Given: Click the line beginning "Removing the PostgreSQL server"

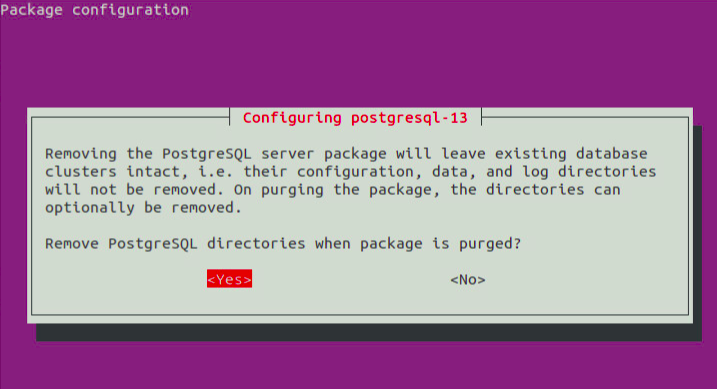Looking at the screenshot, I should pos(346,154).
